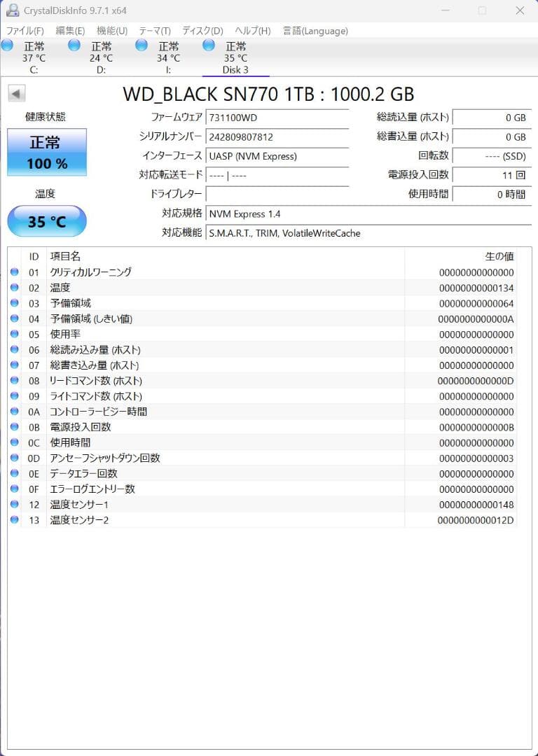This screenshot has height=756, width=538.
Task: Open the ヘルプ(H) menu
Action: point(253,31)
